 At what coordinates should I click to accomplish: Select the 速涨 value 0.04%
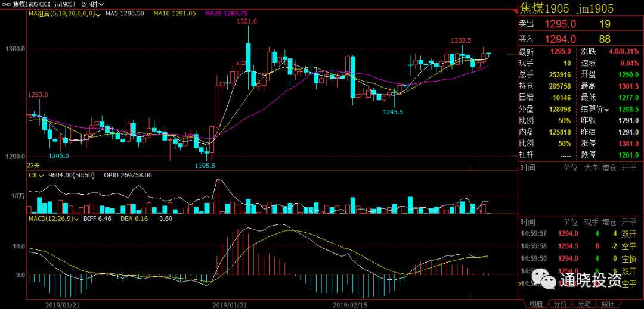629,64
